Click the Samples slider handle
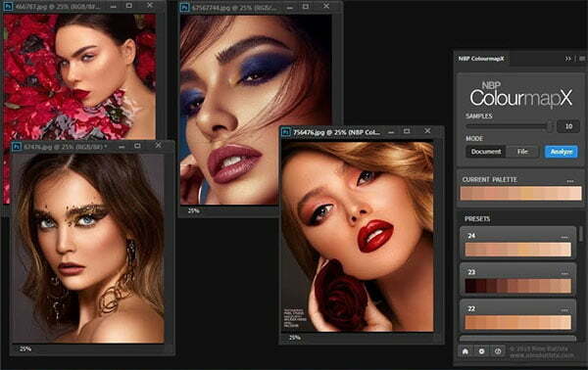588x370 pixels. click(550, 126)
